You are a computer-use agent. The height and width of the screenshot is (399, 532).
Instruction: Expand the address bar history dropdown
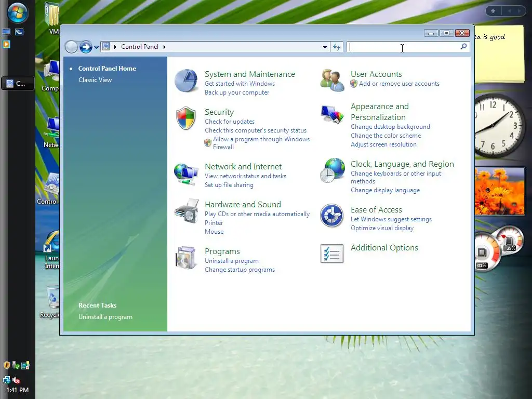325,47
